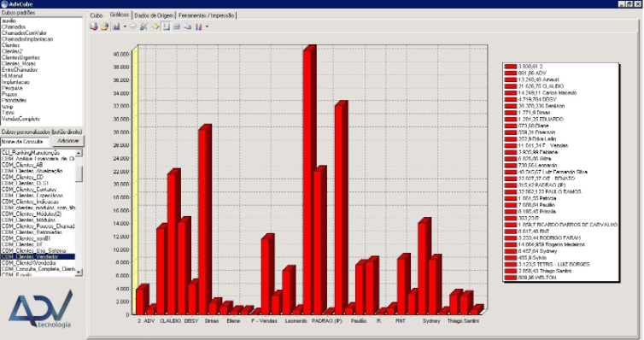Toggle the legend list icon in toolbar
This screenshot has width=644, height=340.
166,26
